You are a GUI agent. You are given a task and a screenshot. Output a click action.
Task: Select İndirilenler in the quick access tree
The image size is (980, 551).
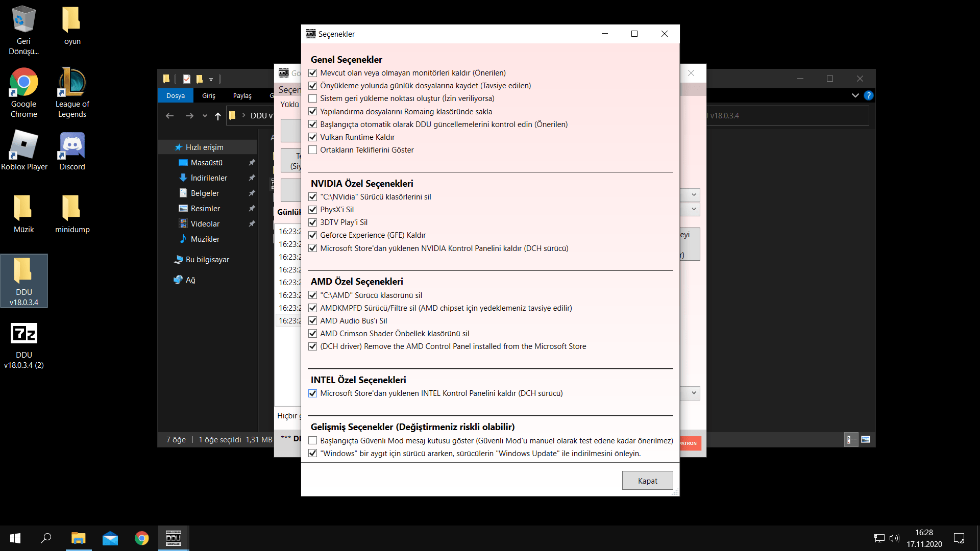point(208,178)
